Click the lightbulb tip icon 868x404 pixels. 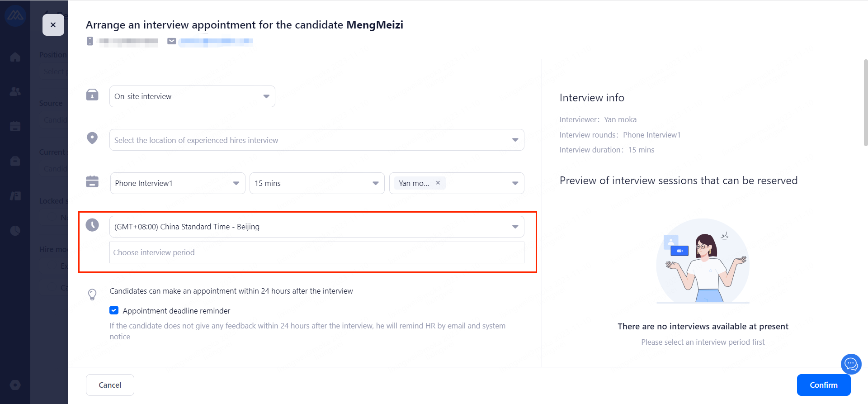(x=92, y=295)
